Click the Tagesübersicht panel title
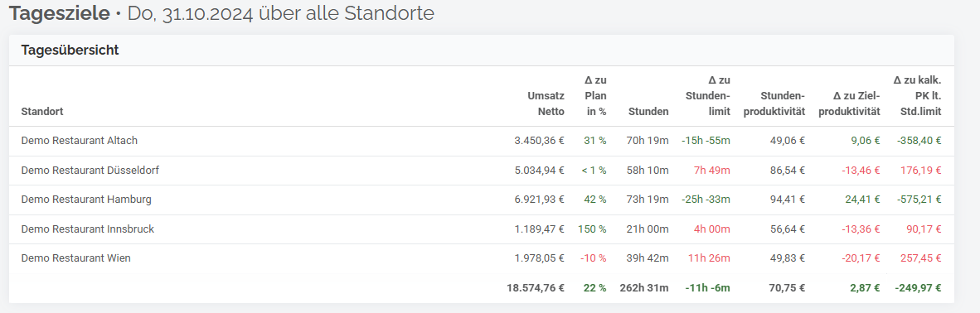This screenshot has height=313, width=980. pos(70,51)
